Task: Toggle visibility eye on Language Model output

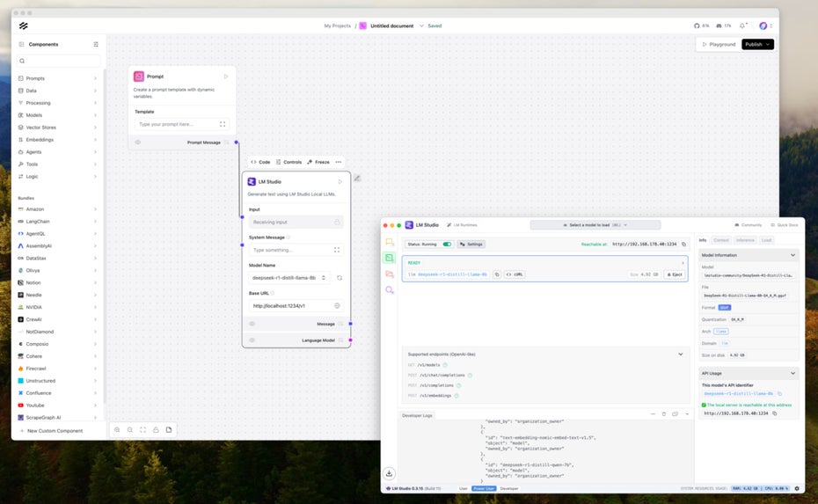Action: tap(252, 340)
